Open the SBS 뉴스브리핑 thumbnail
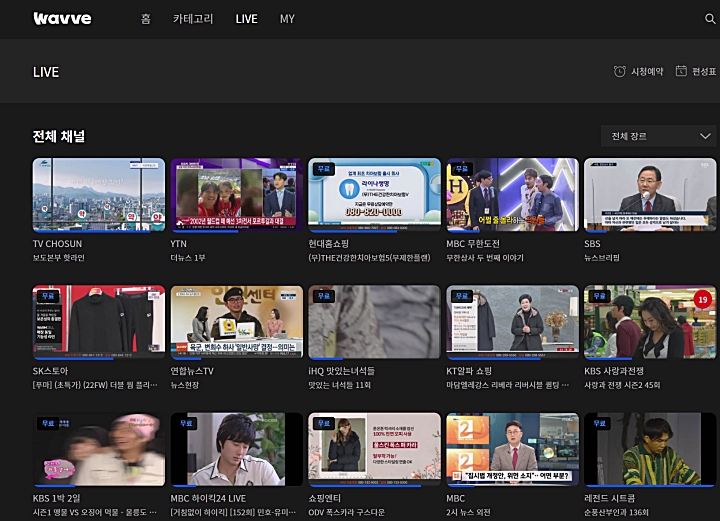720x521 pixels. (x=650, y=195)
